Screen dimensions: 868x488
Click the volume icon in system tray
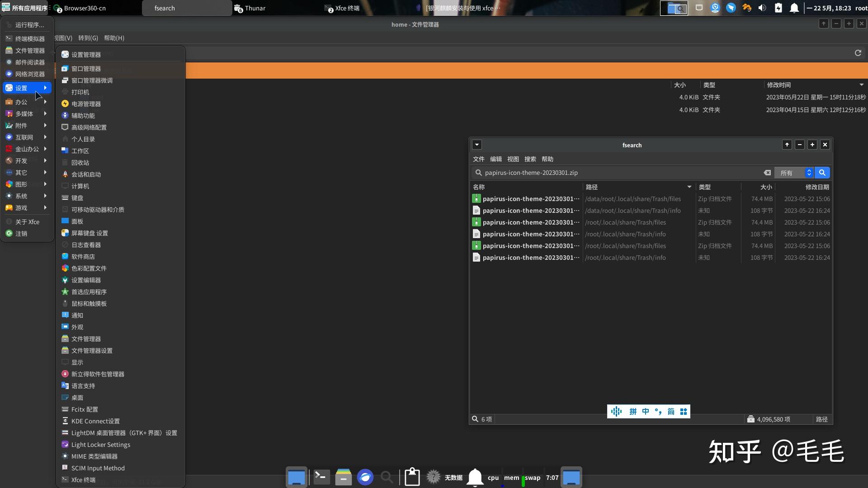point(762,8)
